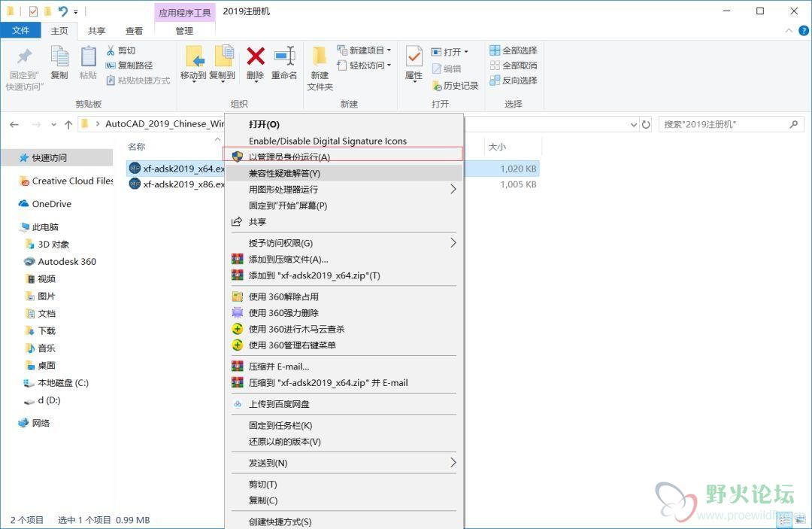The height and width of the screenshot is (529, 812).
Task: Click Invert selection (反向选择) in ribbon
Action: tap(514, 81)
